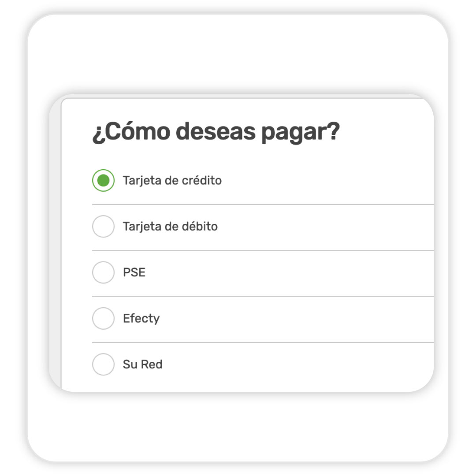The width and height of the screenshot is (476, 476).
Task: Click the white card area above the payment panel
Action: (238, 54)
